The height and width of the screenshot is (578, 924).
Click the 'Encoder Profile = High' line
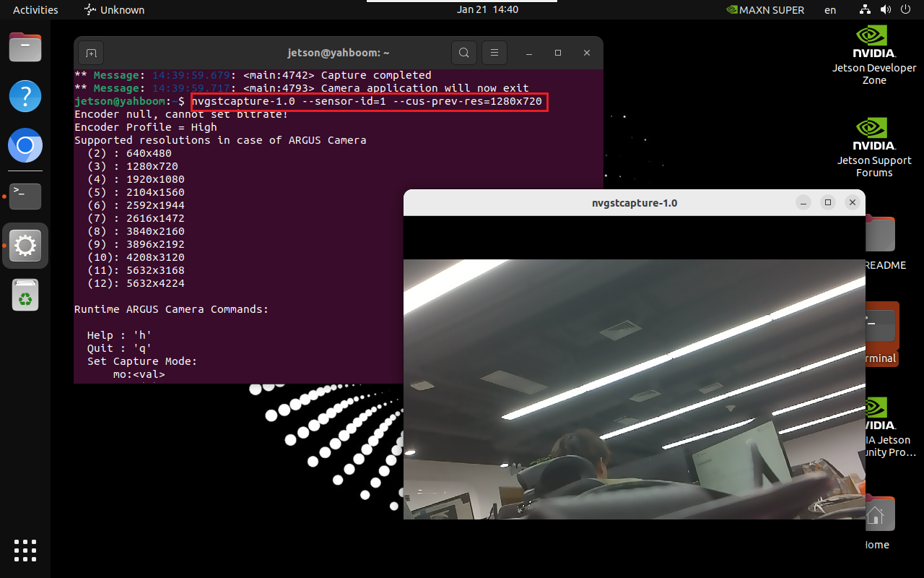146,127
